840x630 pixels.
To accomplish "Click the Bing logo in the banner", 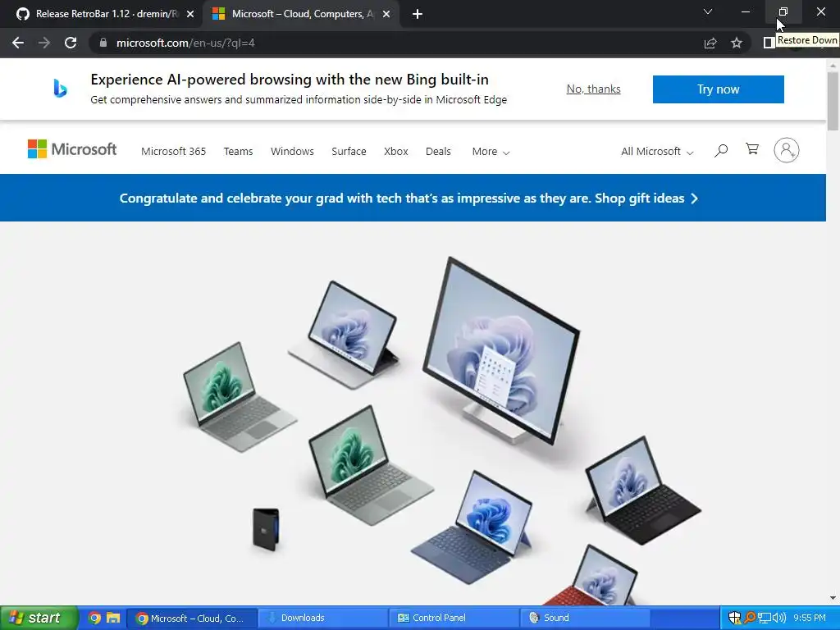I will tap(60, 89).
